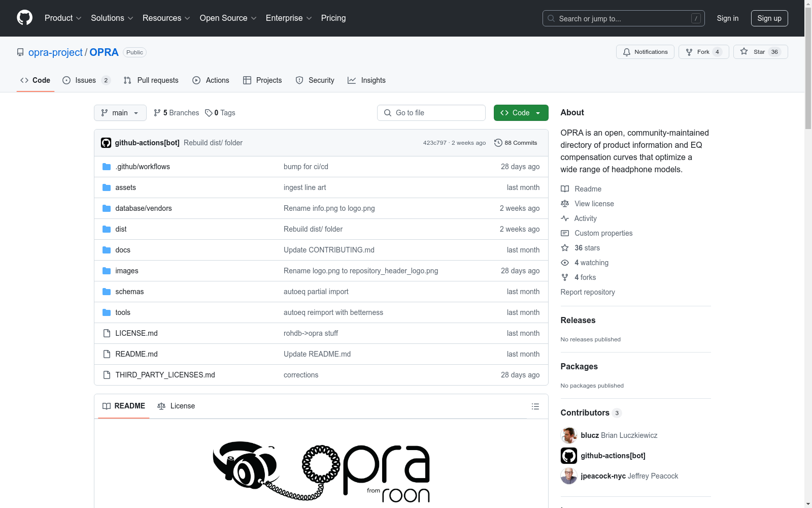Screen dimensions: 812x508
Task: Open the Contributors heading link
Action: [591, 413]
